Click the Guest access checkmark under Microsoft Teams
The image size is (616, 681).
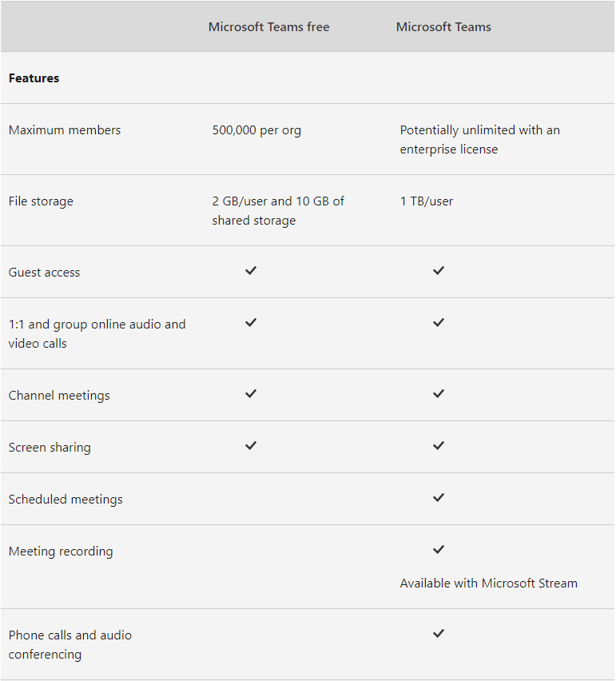(x=438, y=271)
